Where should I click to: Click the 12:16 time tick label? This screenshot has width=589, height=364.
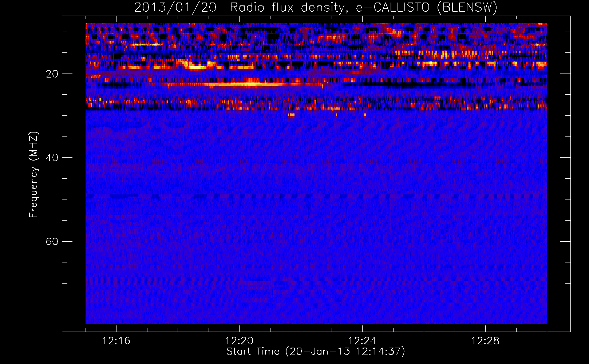pos(116,341)
